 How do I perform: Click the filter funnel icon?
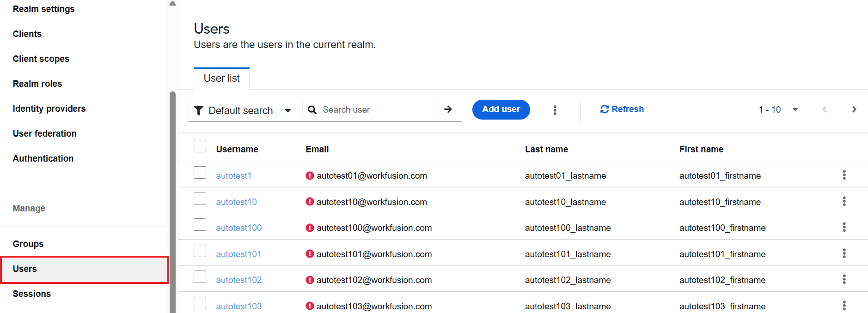pyautogui.click(x=199, y=110)
